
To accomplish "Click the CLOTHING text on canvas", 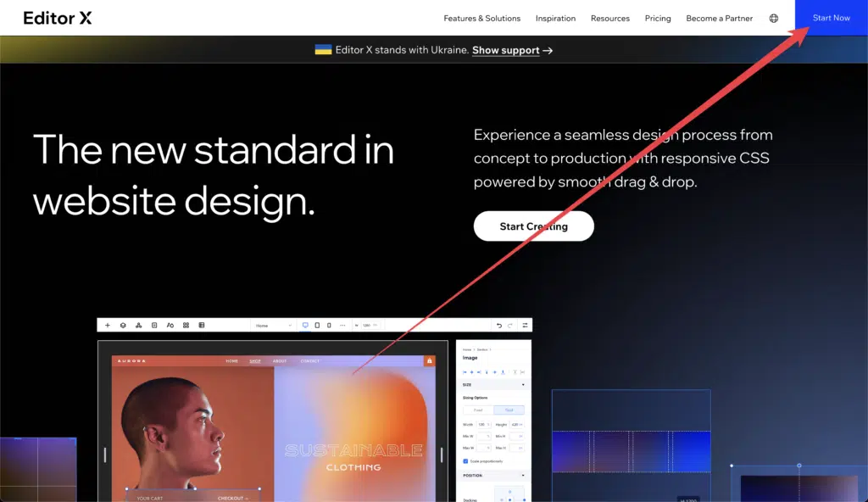I will tap(353, 467).
